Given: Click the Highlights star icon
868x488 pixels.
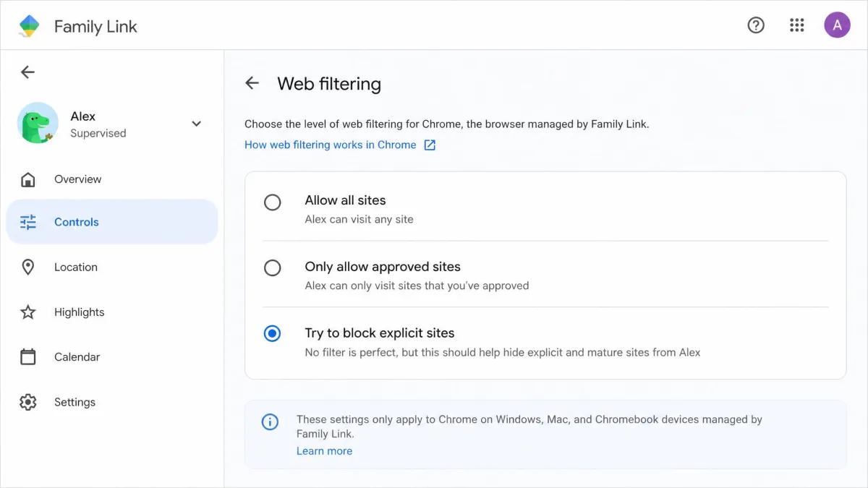Looking at the screenshot, I should (27, 312).
